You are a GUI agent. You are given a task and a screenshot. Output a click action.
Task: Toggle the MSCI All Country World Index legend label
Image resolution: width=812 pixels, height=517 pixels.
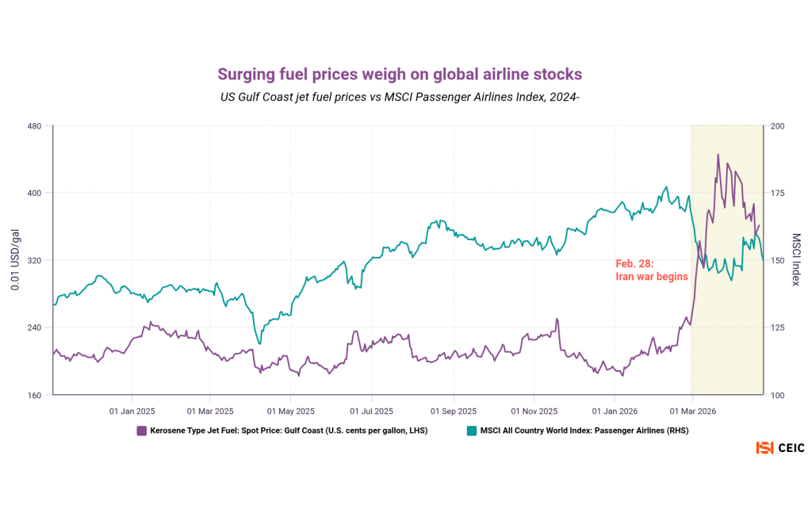583,431
